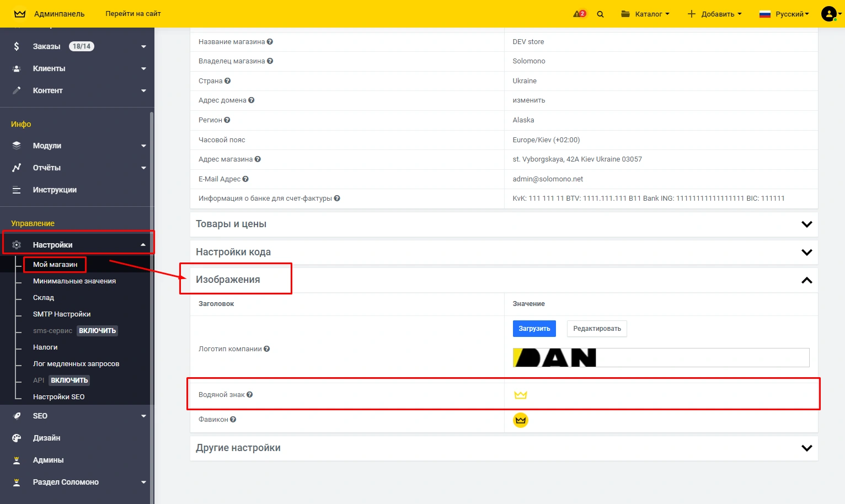Enable the sms-сервис toggle
The width and height of the screenshot is (845, 504).
click(97, 331)
